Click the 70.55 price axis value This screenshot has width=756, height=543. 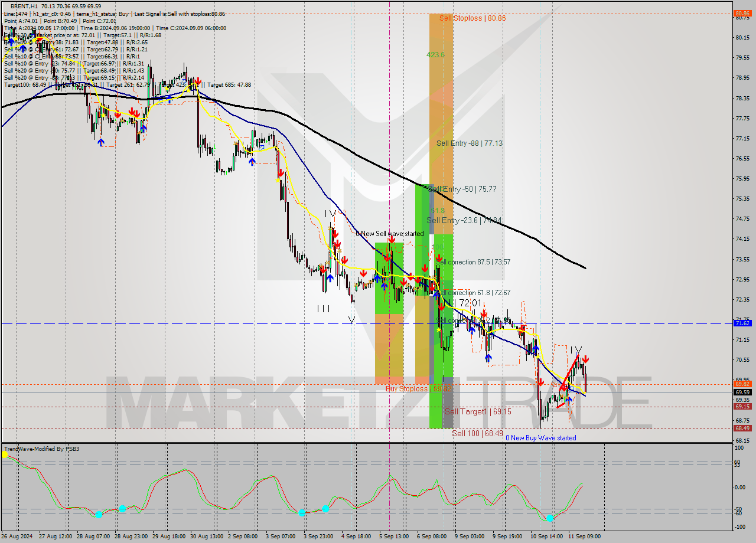(743, 360)
